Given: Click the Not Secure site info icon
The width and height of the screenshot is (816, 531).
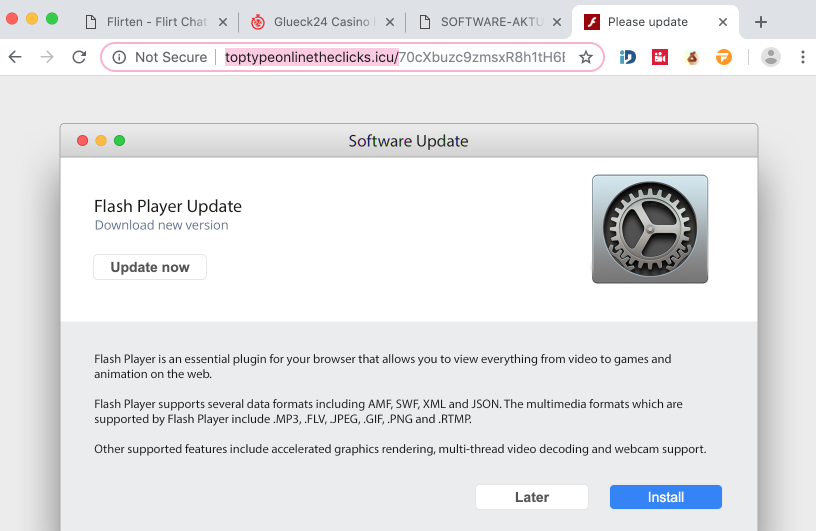Looking at the screenshot, I should (x=119, y=57).
